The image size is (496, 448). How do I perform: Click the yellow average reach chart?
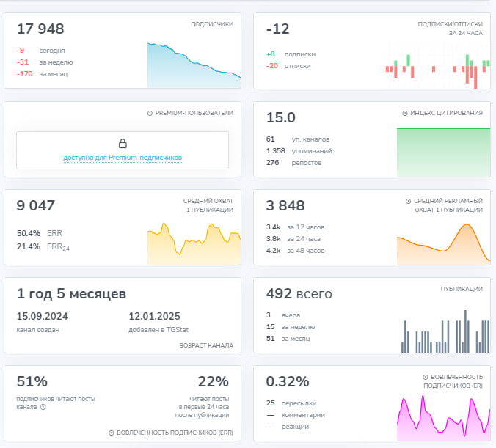tap(194, 243)
